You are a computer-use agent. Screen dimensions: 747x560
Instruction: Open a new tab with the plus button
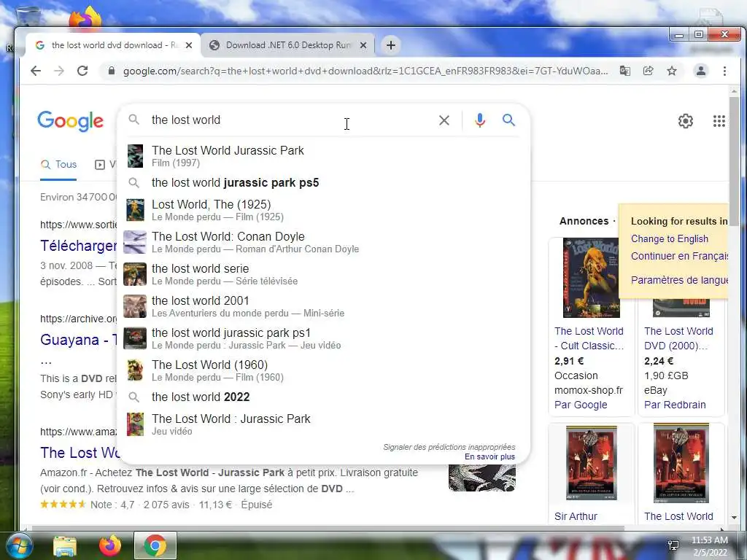tap(391, 45)
